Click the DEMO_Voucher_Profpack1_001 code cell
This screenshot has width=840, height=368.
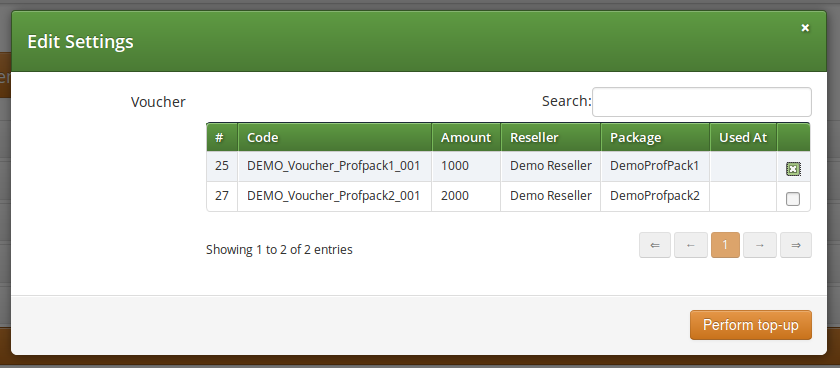click(x=335, y=166)
